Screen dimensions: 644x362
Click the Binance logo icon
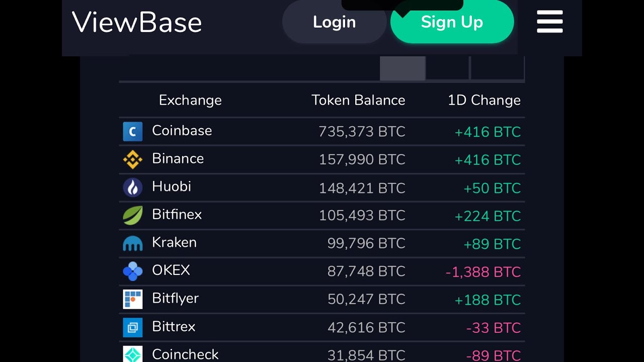click(132, 158)
